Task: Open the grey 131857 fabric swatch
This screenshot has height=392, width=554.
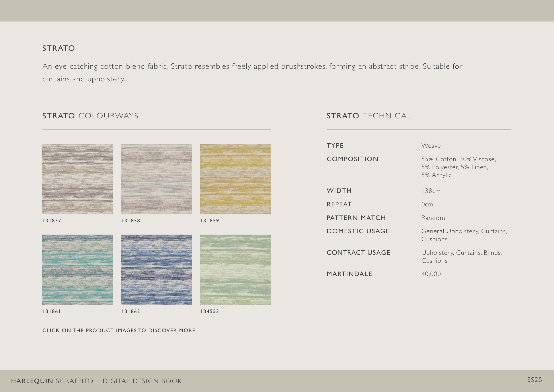Action: click(78, 179)
